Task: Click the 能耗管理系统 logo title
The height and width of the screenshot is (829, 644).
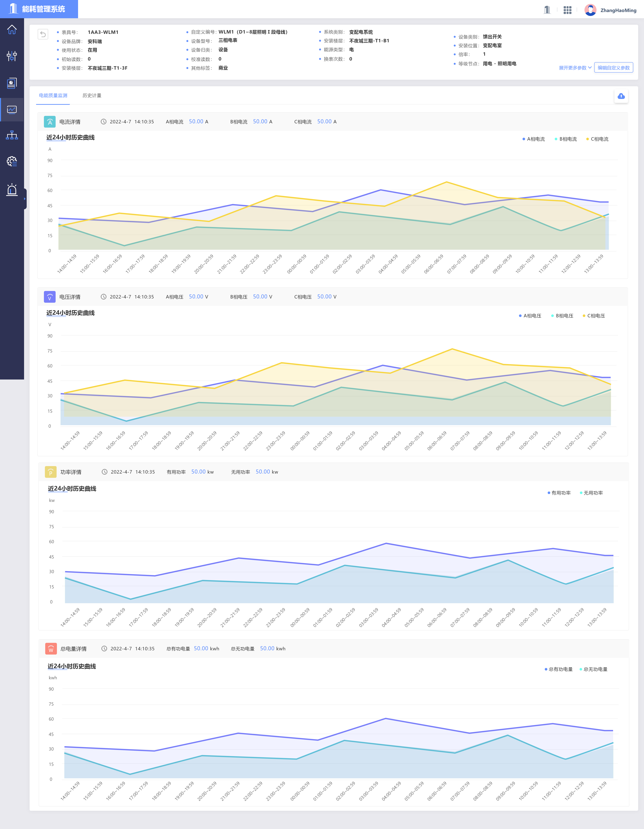Action: click(x=43, y=9)
